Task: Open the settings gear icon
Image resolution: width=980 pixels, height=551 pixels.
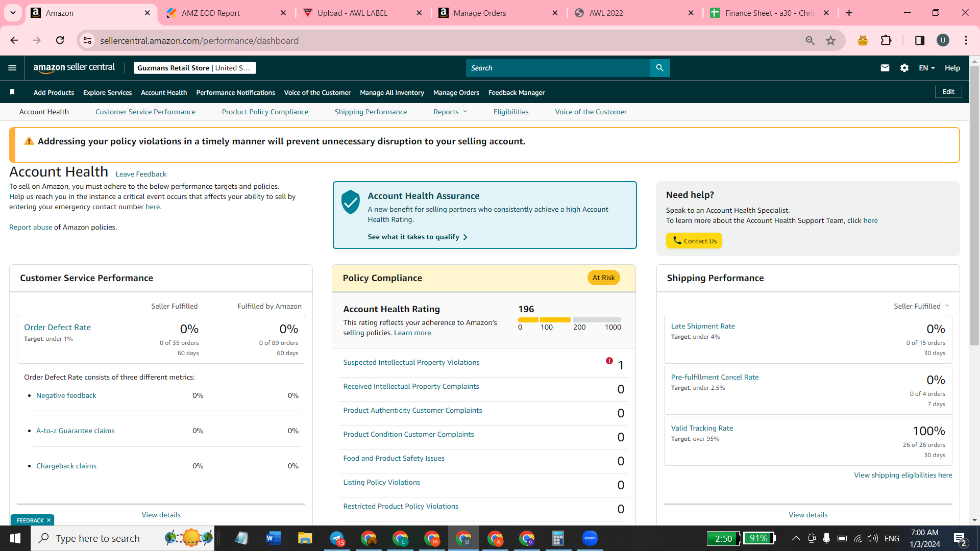Action: click(904, 68)
